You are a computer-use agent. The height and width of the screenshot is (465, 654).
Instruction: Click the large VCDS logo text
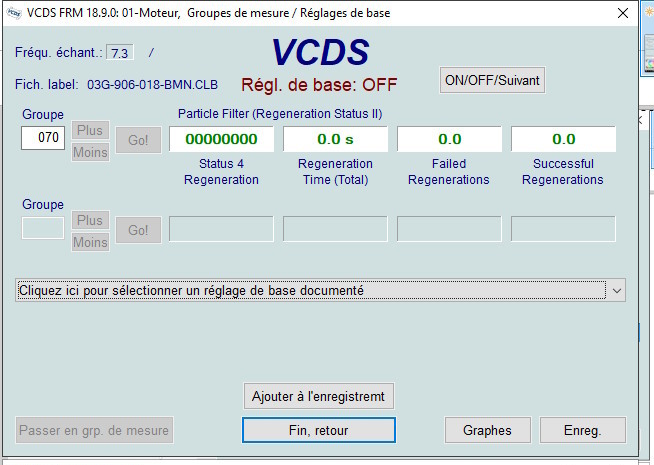pos(320,52)
